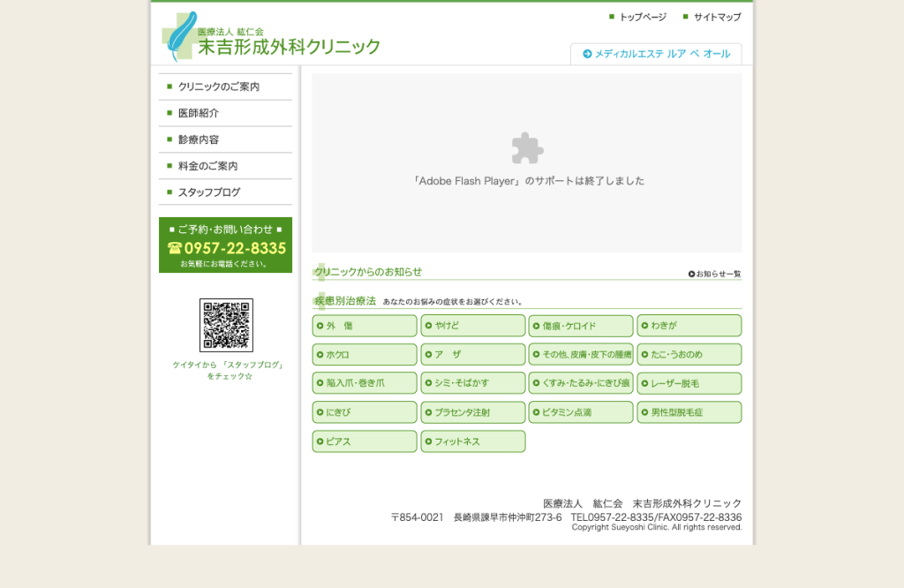Open the ピアス treatment button
904x588 pixels.
point(365,441)
